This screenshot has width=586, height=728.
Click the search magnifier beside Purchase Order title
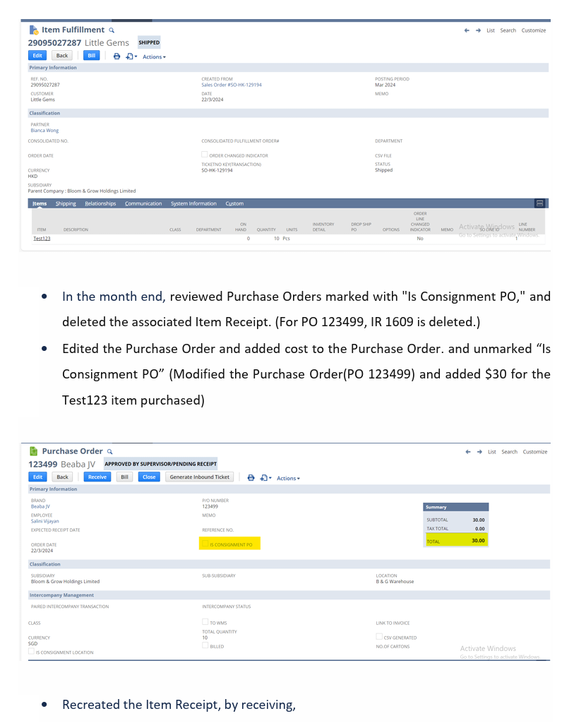pyautogui.click(x=109, y=451)
